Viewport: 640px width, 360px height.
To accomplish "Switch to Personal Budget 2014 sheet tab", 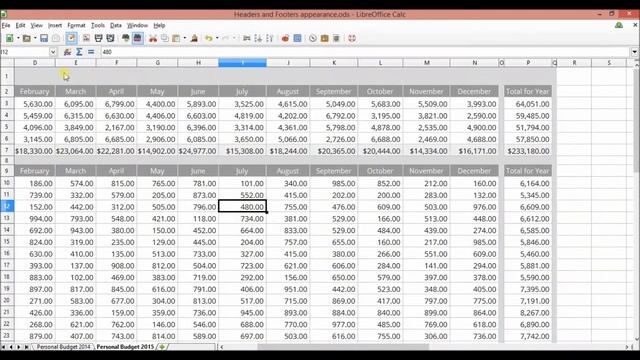I will pos(63,347).
